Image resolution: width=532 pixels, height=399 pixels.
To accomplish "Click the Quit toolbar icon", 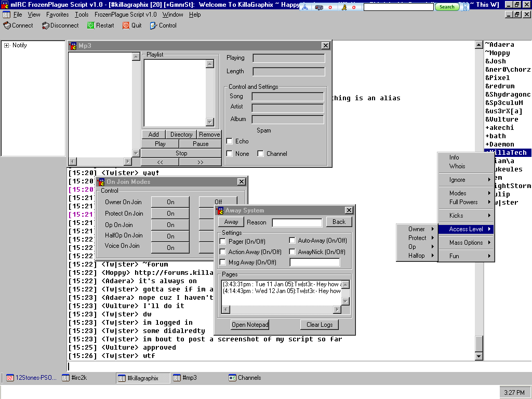I will 126,25.
